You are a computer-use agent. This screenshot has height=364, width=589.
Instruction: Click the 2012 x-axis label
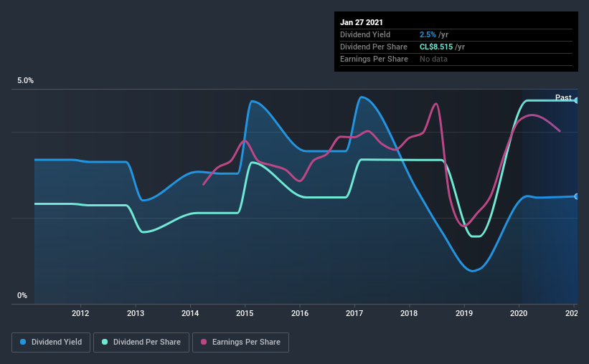80,313
